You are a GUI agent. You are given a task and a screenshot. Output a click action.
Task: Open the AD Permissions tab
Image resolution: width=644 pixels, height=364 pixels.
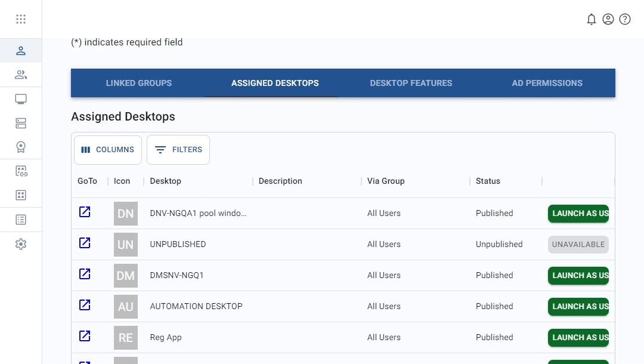point(547,83)
